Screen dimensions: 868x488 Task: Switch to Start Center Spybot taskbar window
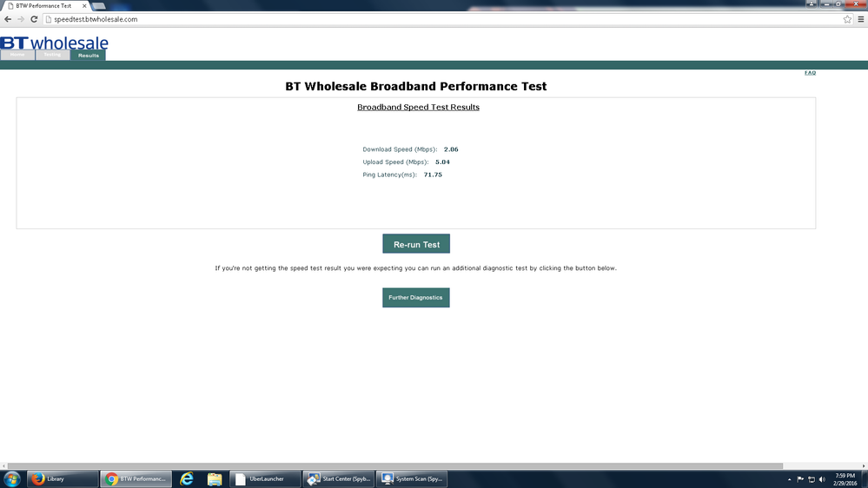pos(338,478)
